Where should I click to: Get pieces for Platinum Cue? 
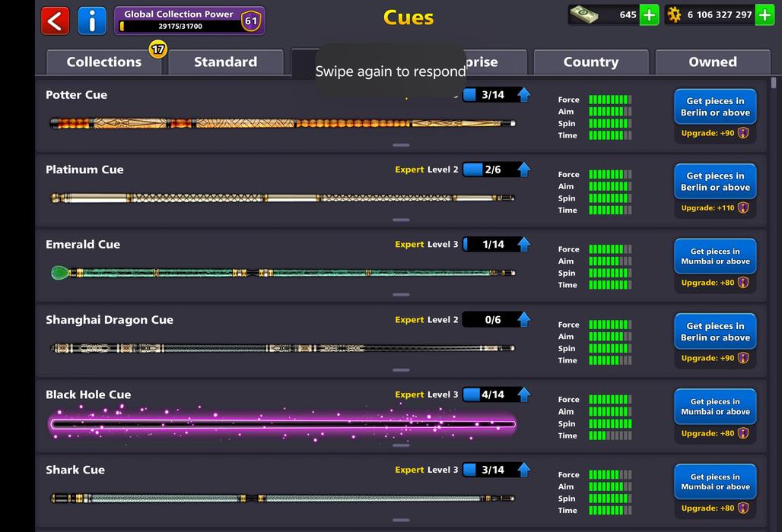click(715, 182)
